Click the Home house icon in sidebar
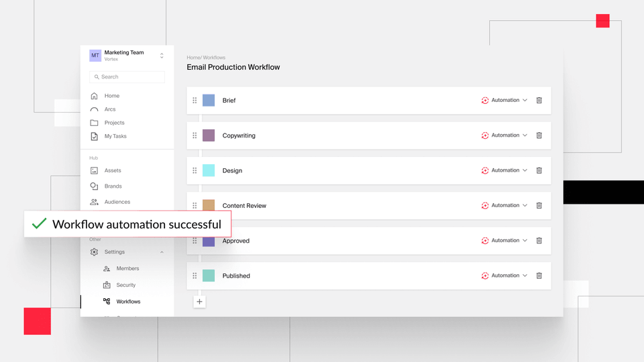 [x=94, y=96]
